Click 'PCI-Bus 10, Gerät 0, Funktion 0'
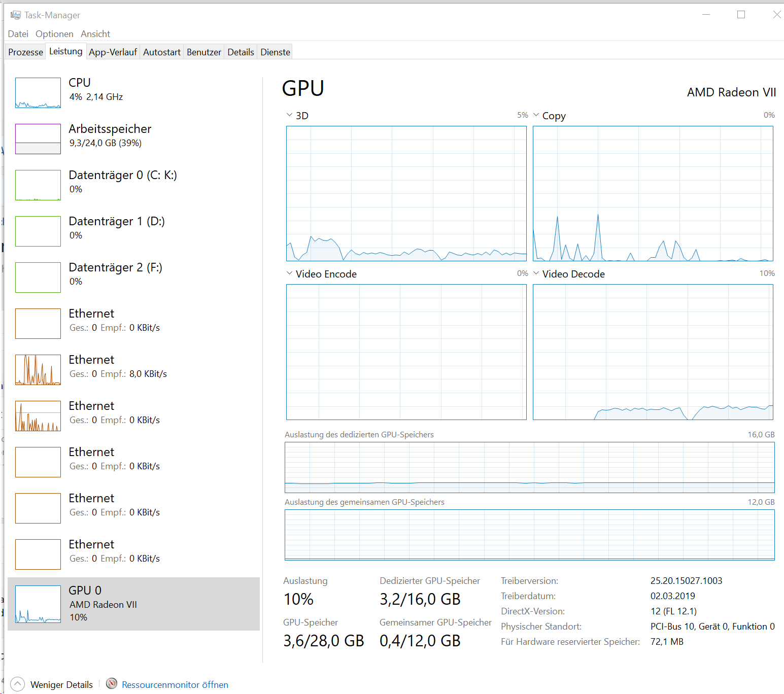Image resolution: width=784 pixels, height=694 pixels. pos(712,627)
